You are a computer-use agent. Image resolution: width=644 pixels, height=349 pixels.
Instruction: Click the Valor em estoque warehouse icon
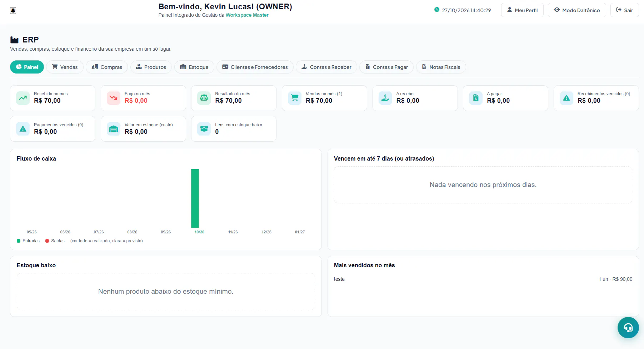click(x=114, y=129)
